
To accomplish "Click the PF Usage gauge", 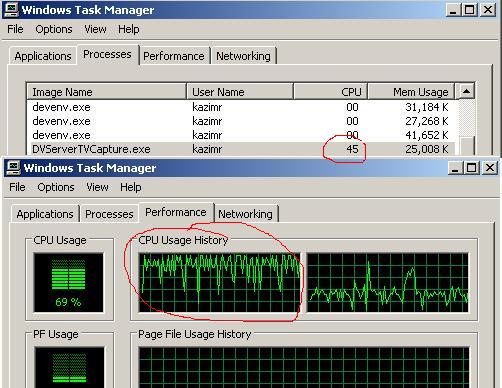I will point(69,367).
